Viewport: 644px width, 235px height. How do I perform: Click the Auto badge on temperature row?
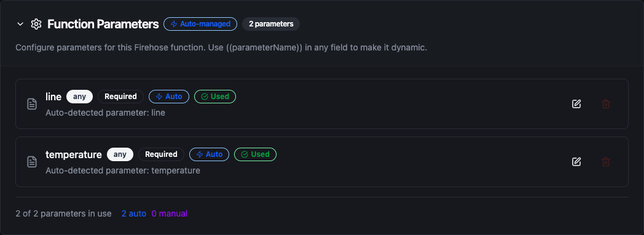point(209,154)
